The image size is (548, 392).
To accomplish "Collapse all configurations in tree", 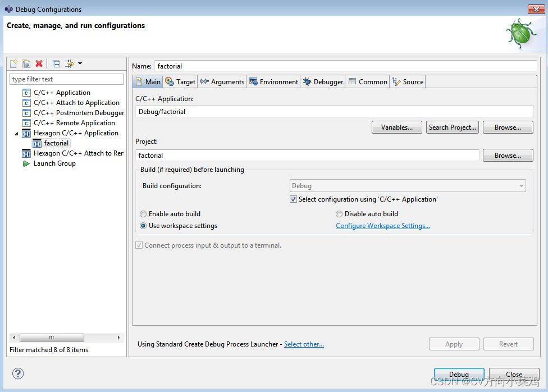I will 56,63.
